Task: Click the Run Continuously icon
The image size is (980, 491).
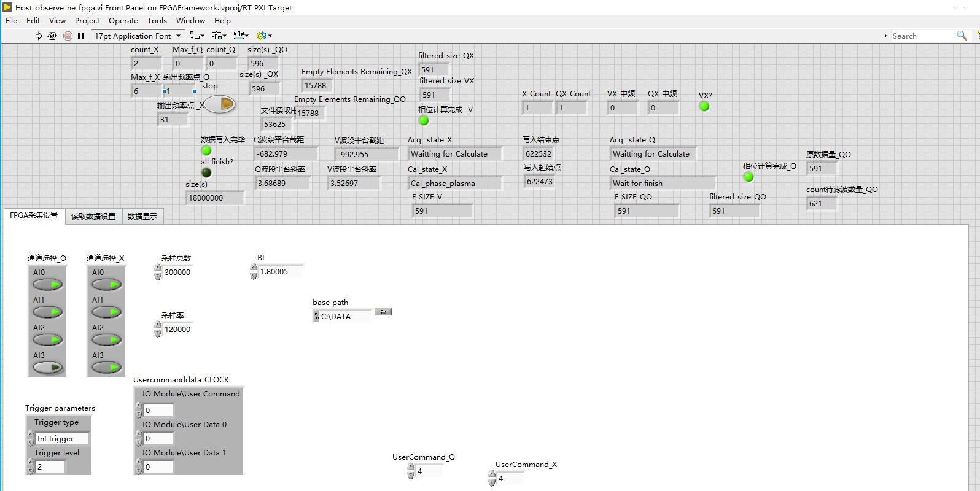Action: tap(52, 36)
